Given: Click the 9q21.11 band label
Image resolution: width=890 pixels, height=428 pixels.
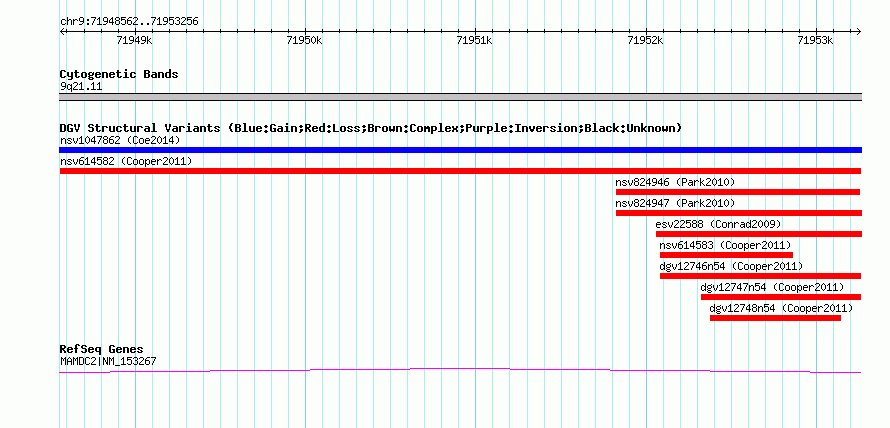Looking at the screenshot, I should (x=81, y=87).
